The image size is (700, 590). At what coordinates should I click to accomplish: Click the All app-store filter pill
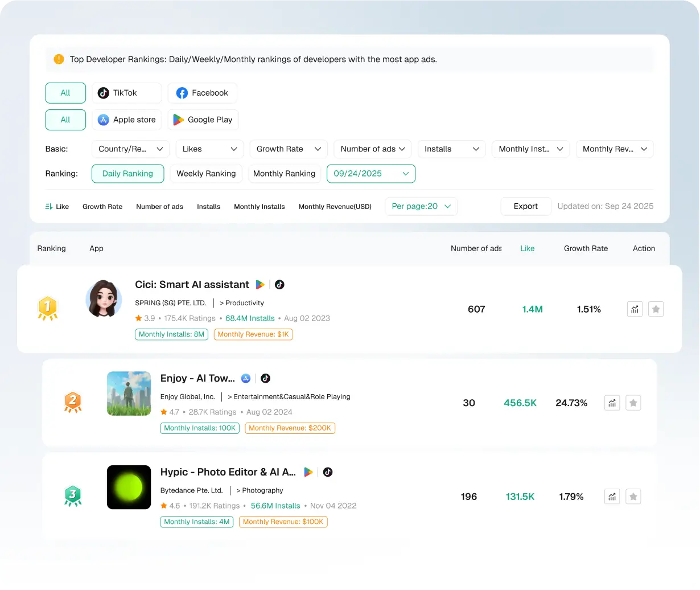[65, 120]
